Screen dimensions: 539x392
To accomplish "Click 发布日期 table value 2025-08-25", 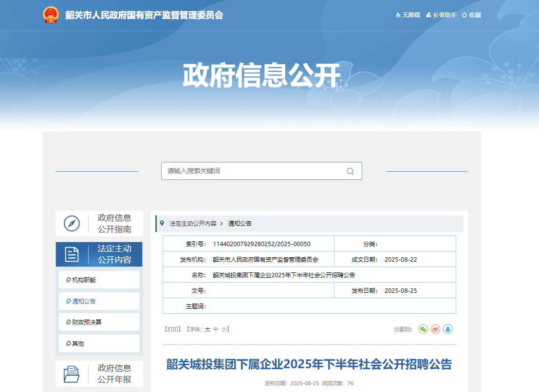I will click(x=401, y=291).
